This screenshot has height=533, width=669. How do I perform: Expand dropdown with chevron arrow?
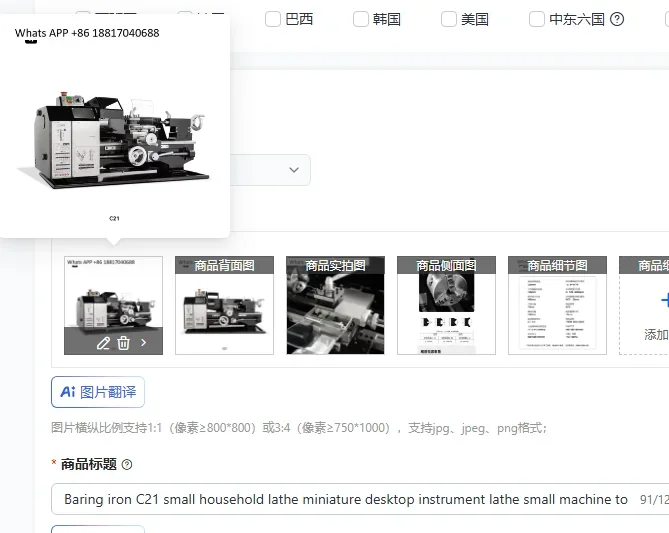[x=294, y=170]
